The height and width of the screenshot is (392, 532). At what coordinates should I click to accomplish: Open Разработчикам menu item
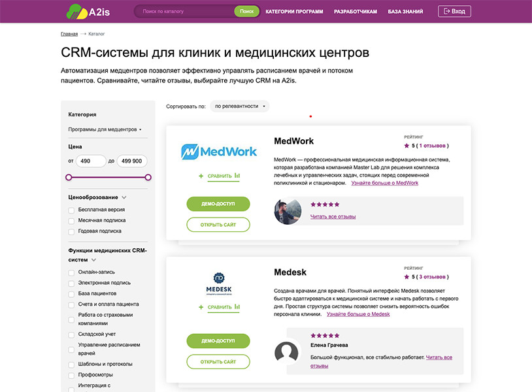coord(356,12)
